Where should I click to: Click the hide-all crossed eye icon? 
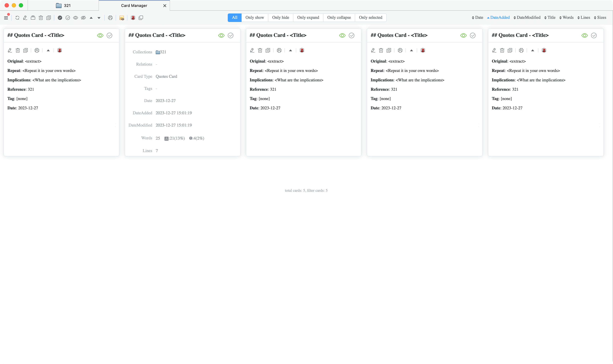(x=84, y=18)
